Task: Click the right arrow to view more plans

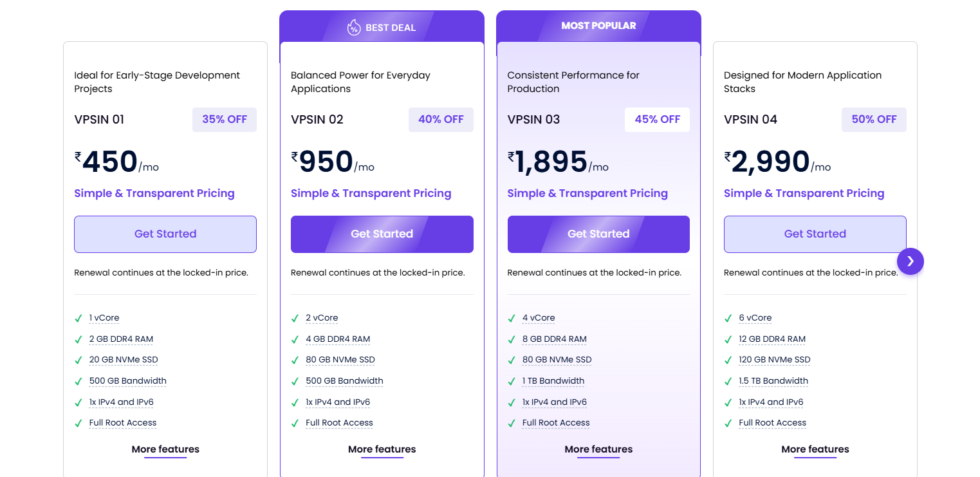Action: tap(910, 261)
